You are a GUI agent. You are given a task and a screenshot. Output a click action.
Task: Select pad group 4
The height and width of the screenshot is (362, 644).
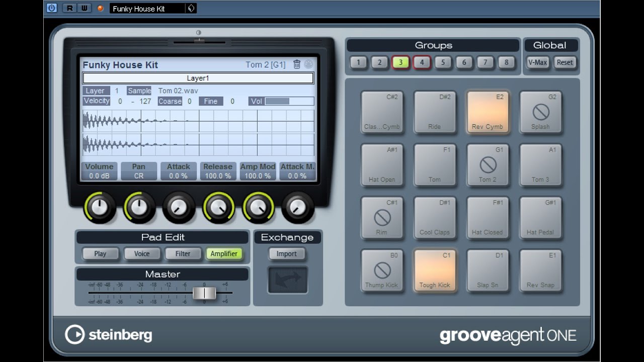(422, 62)
